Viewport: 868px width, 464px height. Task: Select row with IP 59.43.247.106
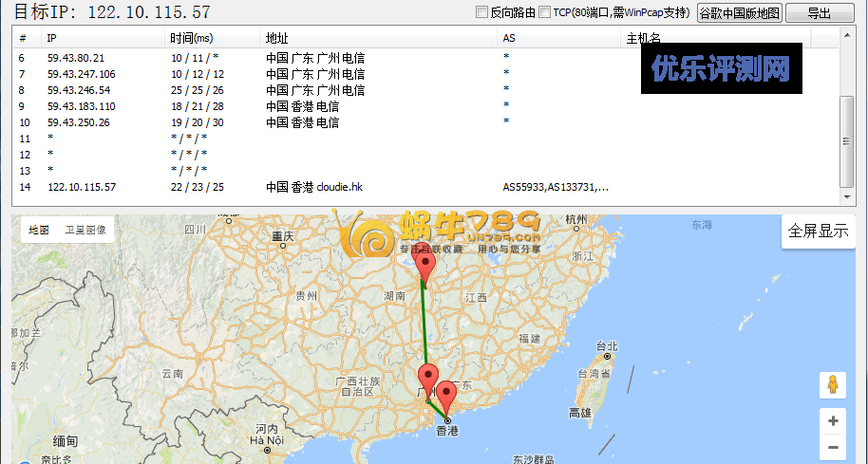click(x=425, y=74)
